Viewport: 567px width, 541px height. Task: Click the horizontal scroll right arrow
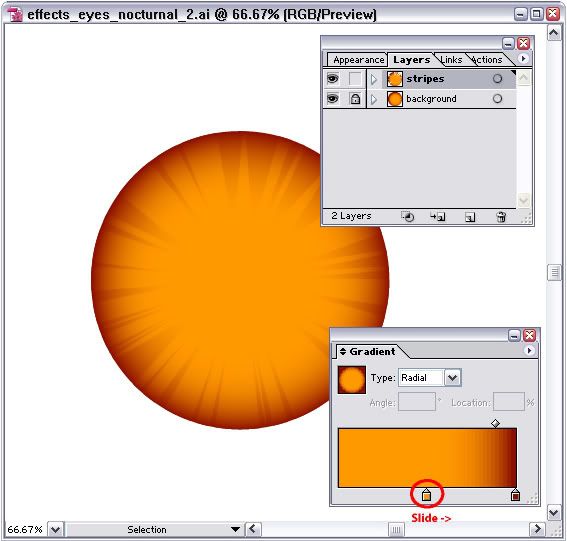538,529
